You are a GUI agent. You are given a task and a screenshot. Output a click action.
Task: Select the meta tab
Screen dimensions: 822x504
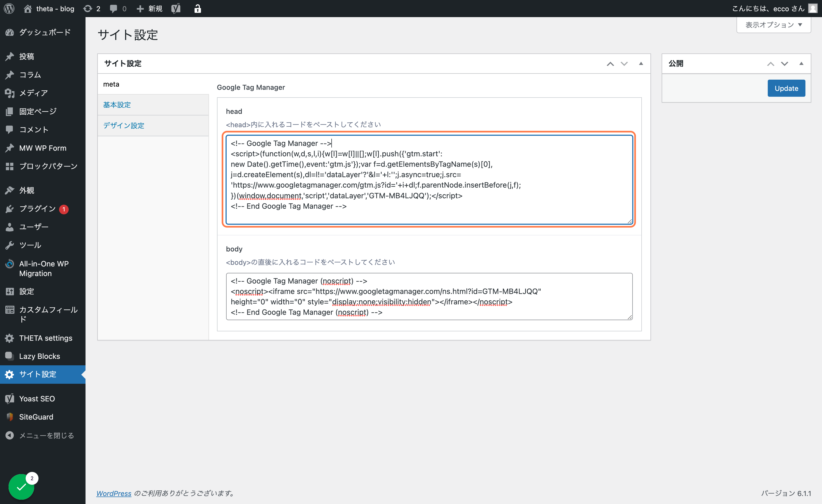pyautogui.click(x=153, y=84)
